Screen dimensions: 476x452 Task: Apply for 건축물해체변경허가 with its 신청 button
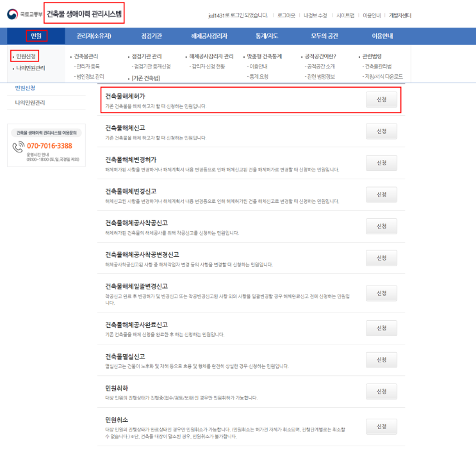click(381, 163)
